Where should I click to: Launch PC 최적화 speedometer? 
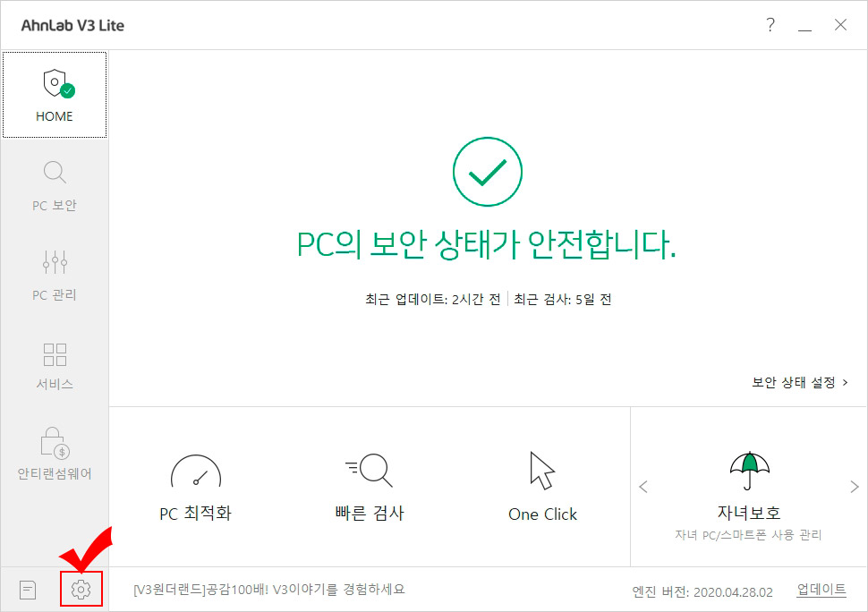(x=195, y=488)
